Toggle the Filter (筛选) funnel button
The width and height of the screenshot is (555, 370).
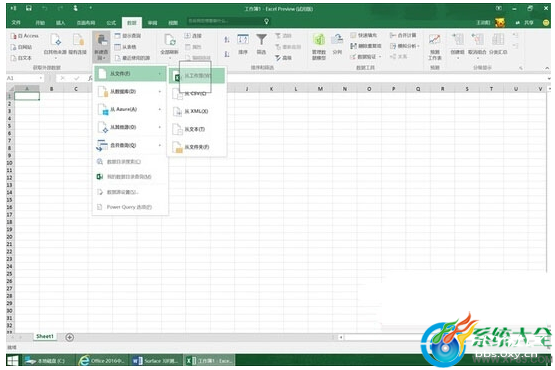[x=261, y=44]
